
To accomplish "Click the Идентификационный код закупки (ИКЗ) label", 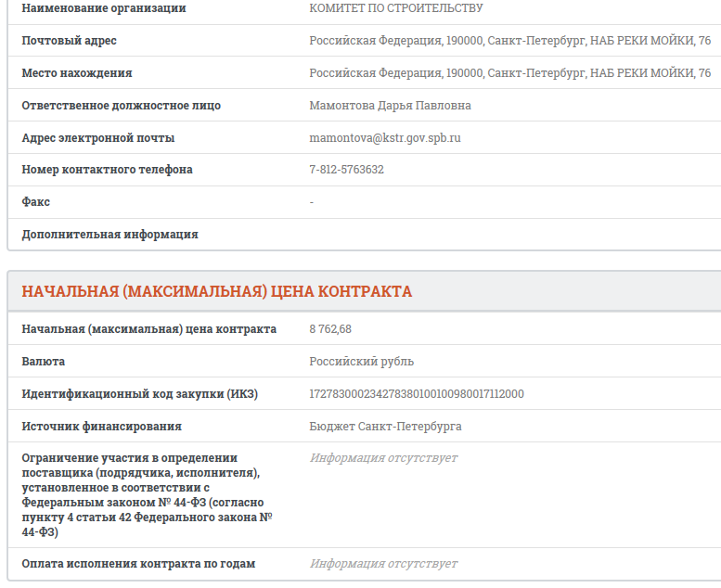I will coord(140,394).
